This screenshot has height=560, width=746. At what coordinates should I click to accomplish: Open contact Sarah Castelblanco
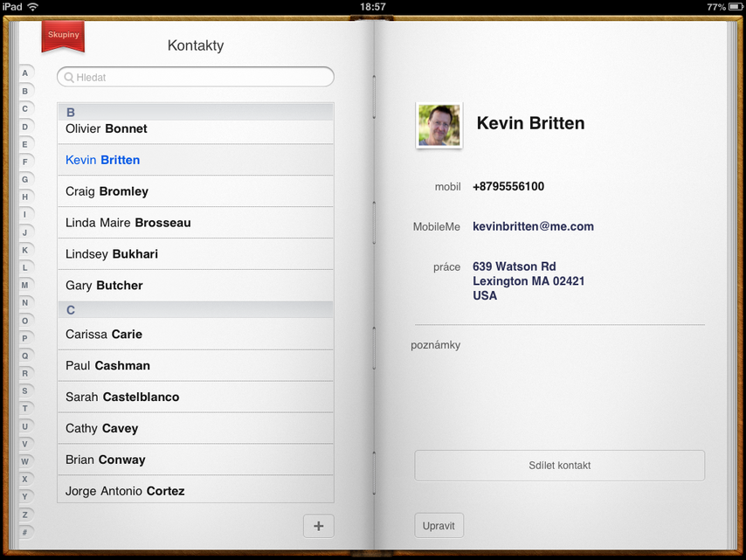click(x=195, y=397)
